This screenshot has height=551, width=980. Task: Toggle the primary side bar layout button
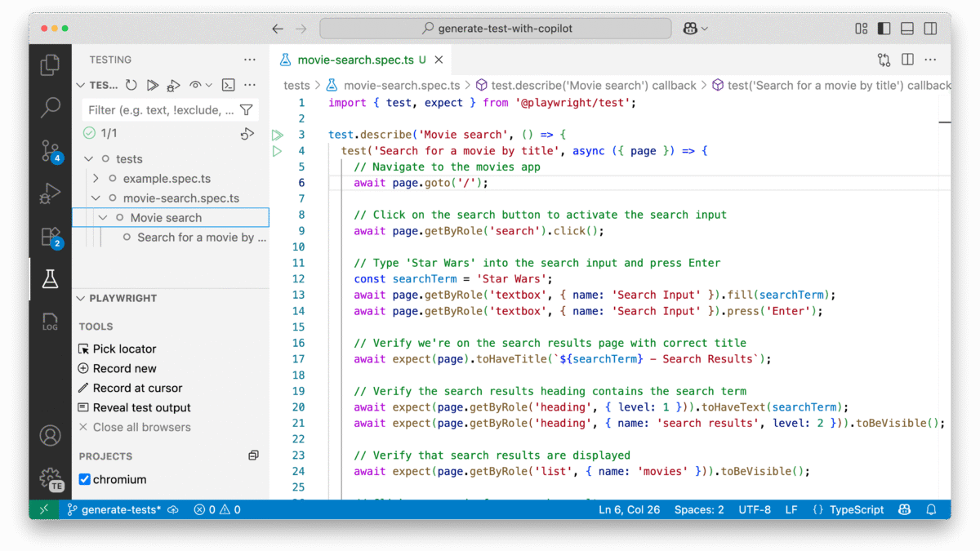pyautogui.click(x=884, y=29)
